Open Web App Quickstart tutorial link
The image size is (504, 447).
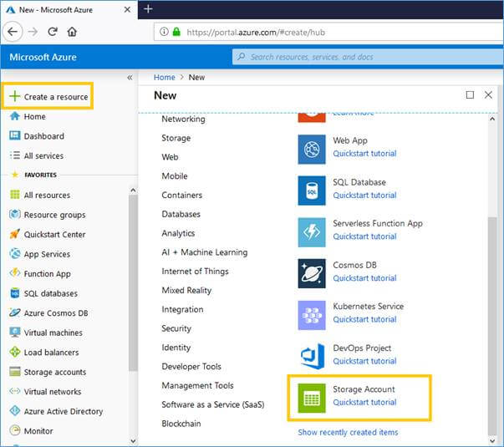point(364,154)
